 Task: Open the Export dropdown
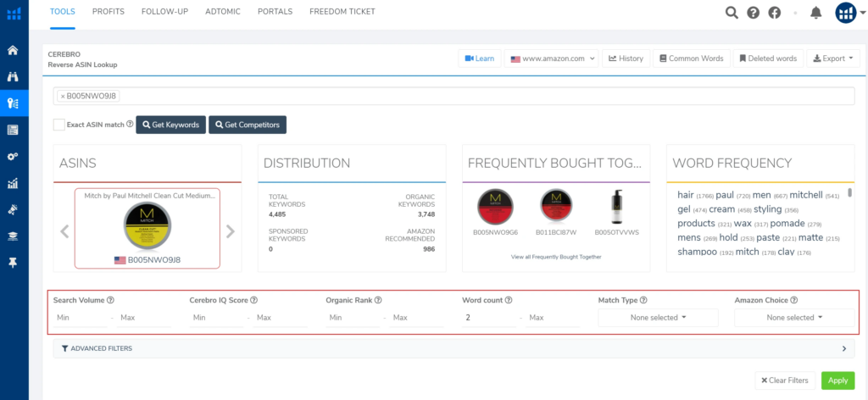tap(832, 58)
